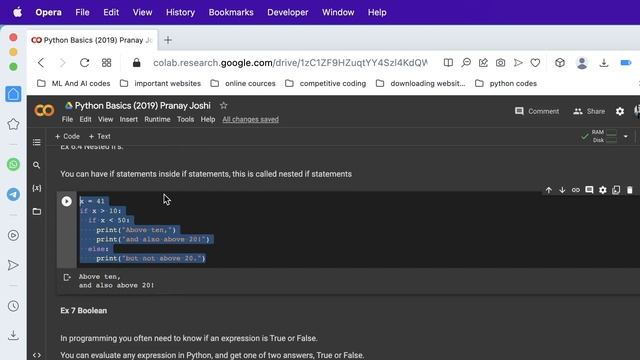Open downloading websit... bookmark folder
This screenshot has width=640, height=360.
[x=420, y=84]
